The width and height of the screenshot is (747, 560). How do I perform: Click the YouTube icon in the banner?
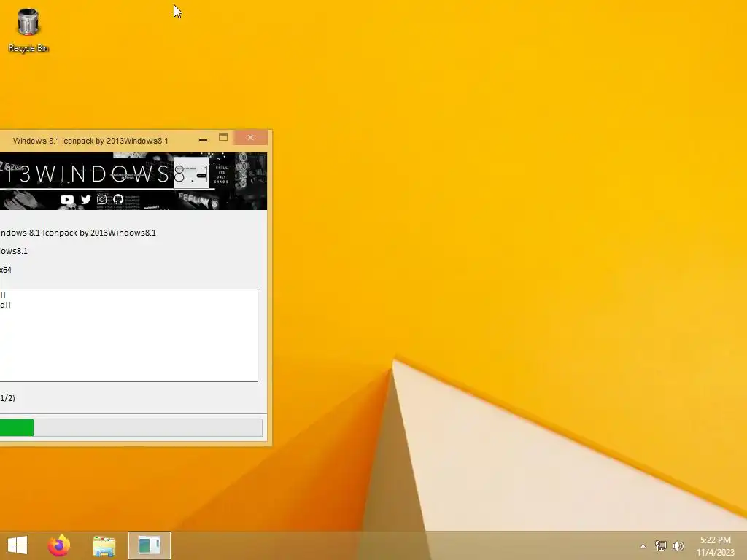pyautogui.click(x=67, y=200)
